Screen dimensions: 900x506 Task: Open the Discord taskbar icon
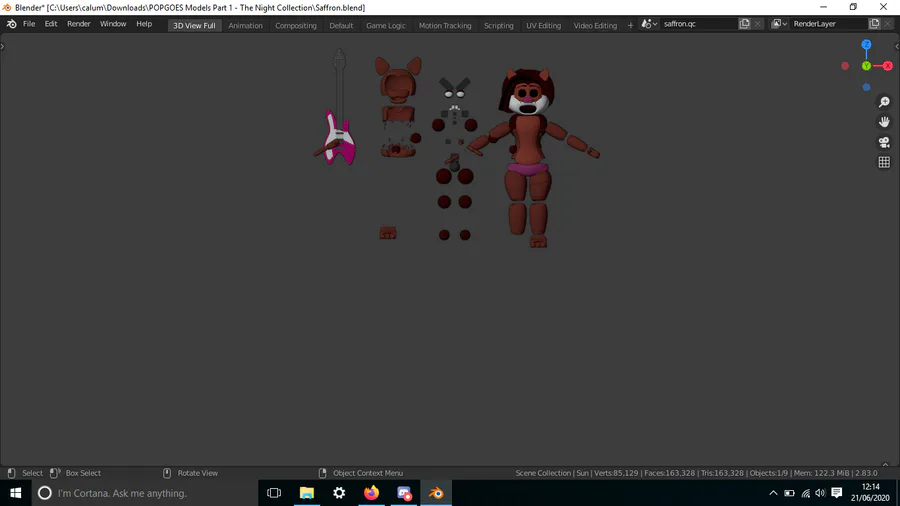click(x=404, y=493)
